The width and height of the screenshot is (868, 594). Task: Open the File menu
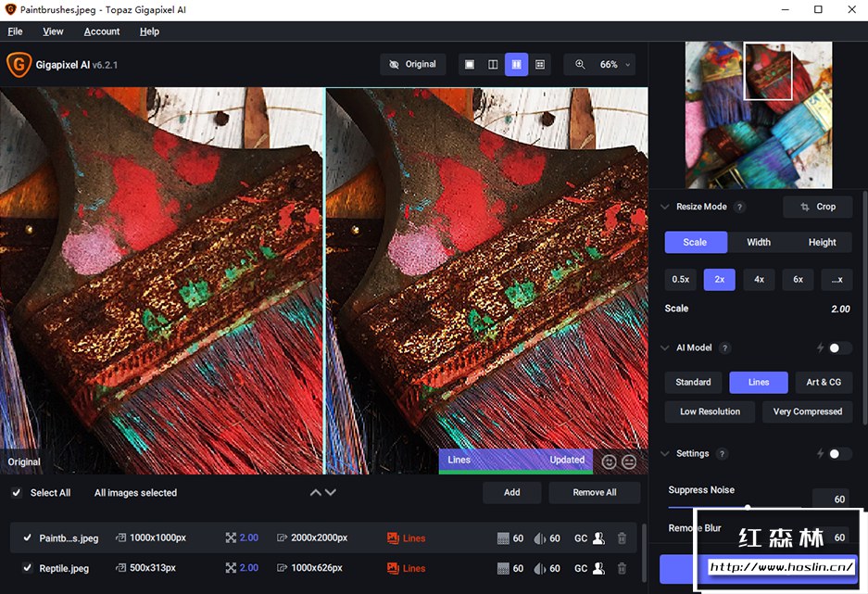tap(15, 32)
